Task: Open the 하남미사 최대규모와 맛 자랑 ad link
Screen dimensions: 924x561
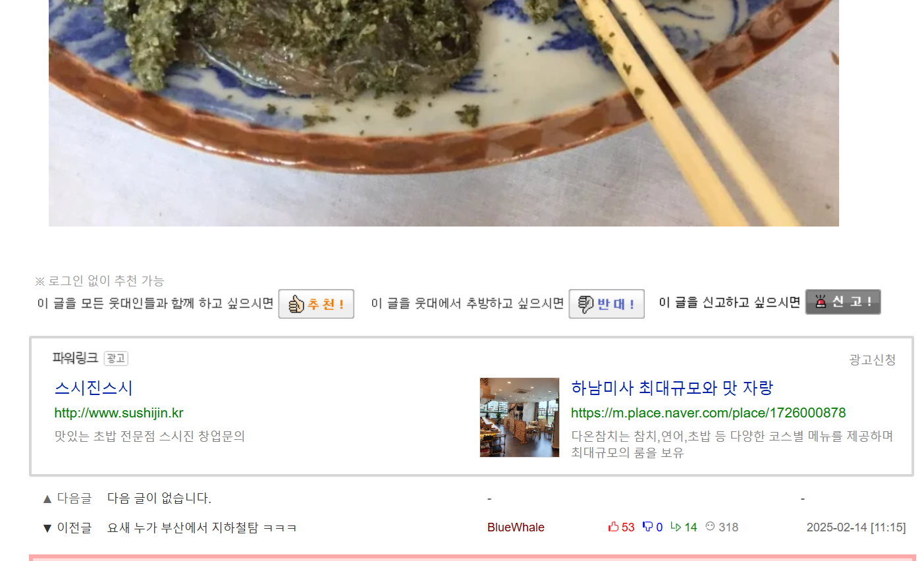Action: 672,388
